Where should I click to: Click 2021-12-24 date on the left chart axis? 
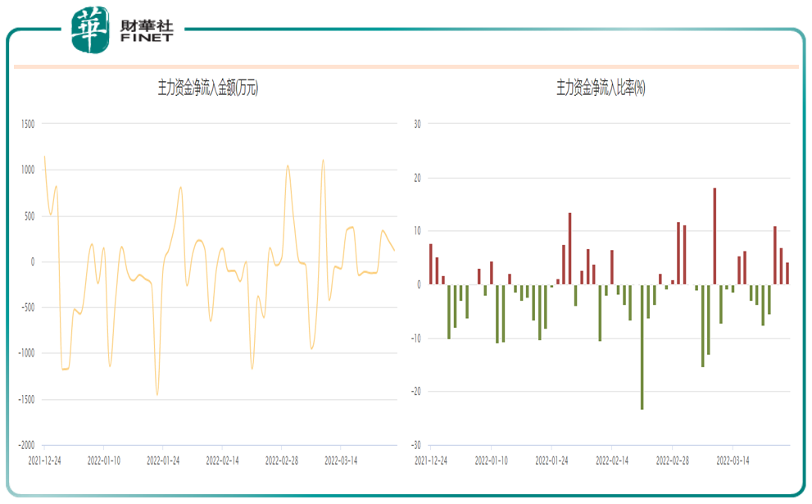click(44, 461)
